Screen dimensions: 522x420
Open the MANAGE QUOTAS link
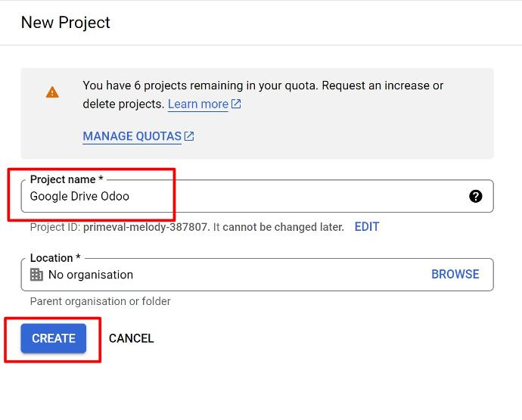(x=132, y=136)
